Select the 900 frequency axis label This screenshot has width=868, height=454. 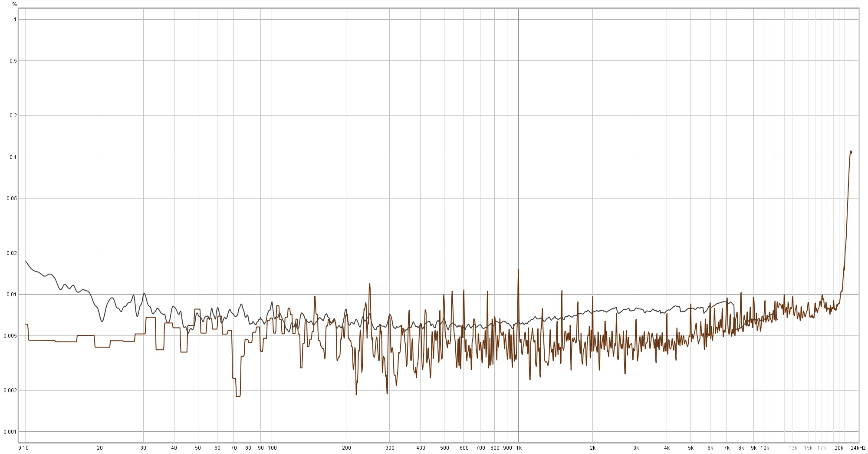(507, 448)
